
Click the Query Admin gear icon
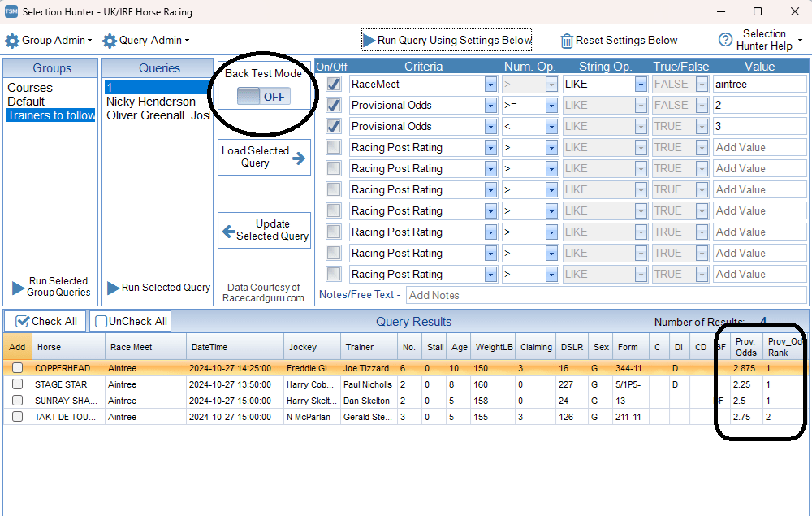tap(110, 41)
